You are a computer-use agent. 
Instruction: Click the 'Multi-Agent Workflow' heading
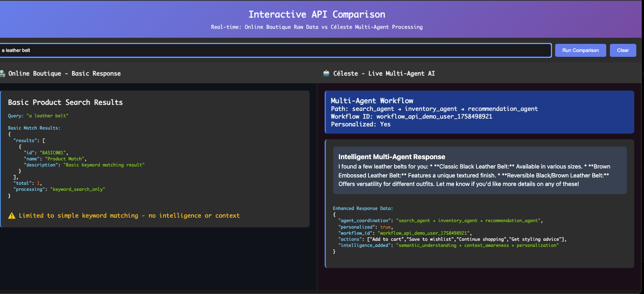372,101
